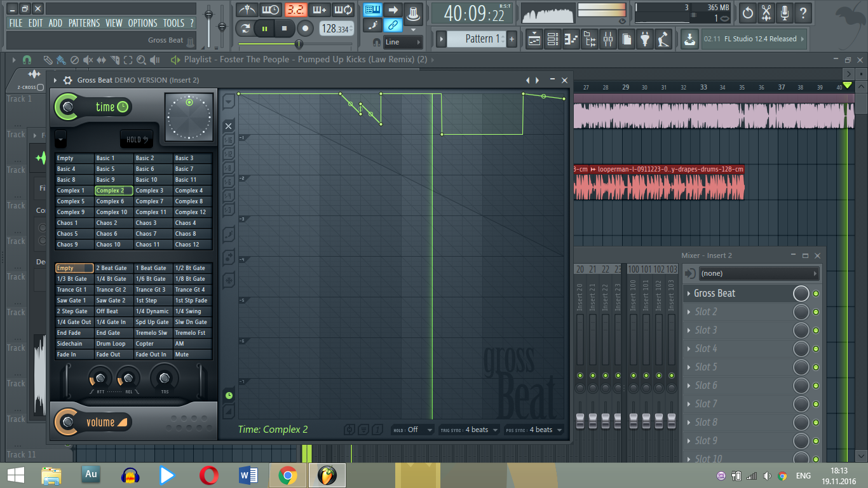
Task: Click the wait-for-input icon
Action: pyautogui.click(x=270, y=10)
